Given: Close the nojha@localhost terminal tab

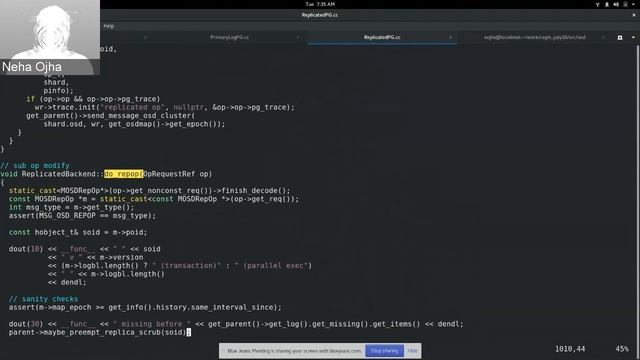Looking at the screenshot, I should (603, 37).
